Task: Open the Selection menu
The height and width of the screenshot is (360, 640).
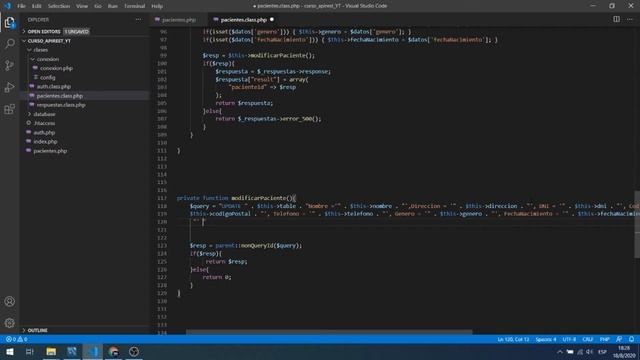Action: click(x=59, y=6)
